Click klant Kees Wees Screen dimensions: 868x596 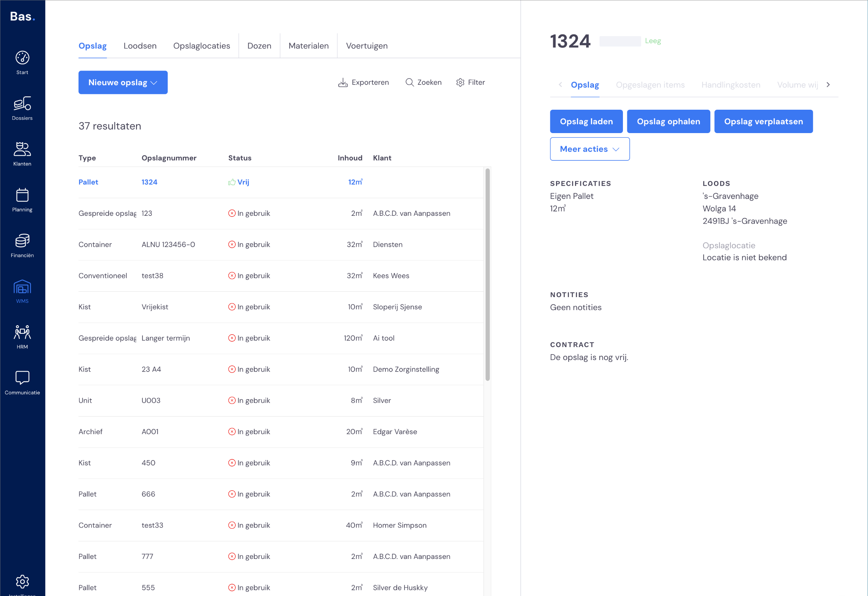[x=391, y=276]
